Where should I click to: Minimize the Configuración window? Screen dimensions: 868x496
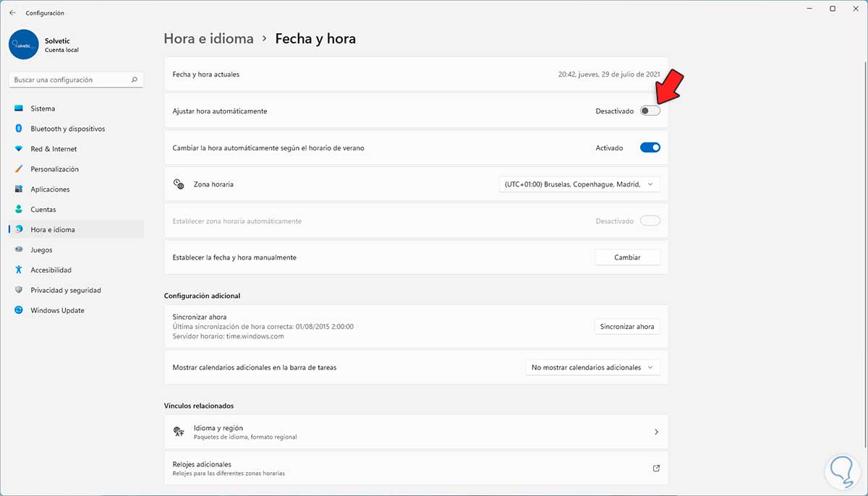click(x=809, y=9)
